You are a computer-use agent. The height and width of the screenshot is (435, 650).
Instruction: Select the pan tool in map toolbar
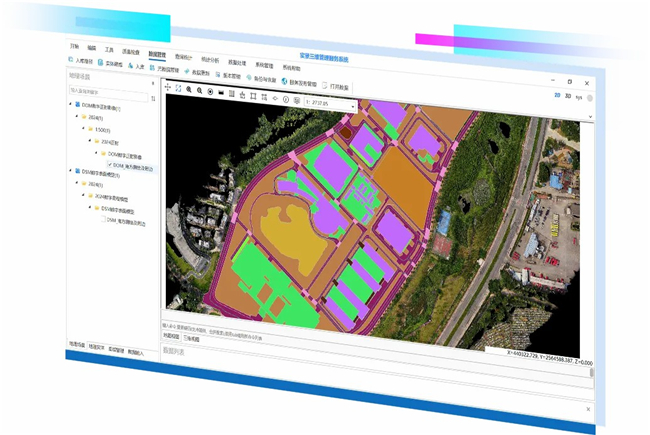pos(168,88)
